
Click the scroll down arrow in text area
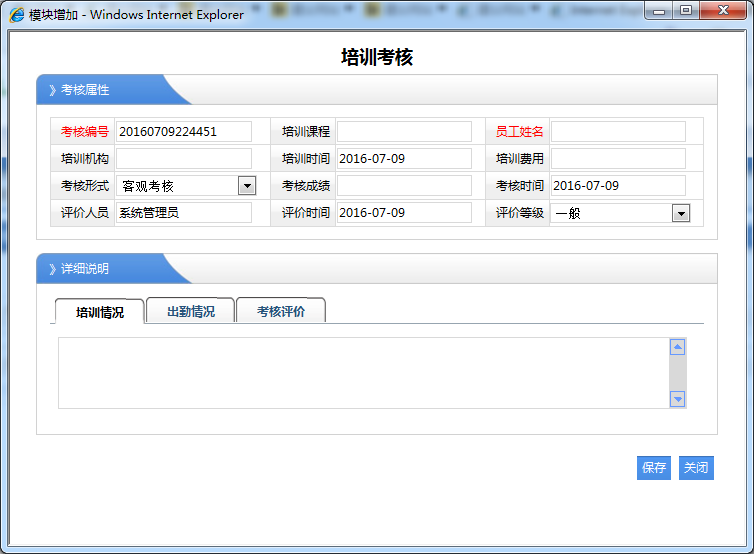tap(677, 399)
